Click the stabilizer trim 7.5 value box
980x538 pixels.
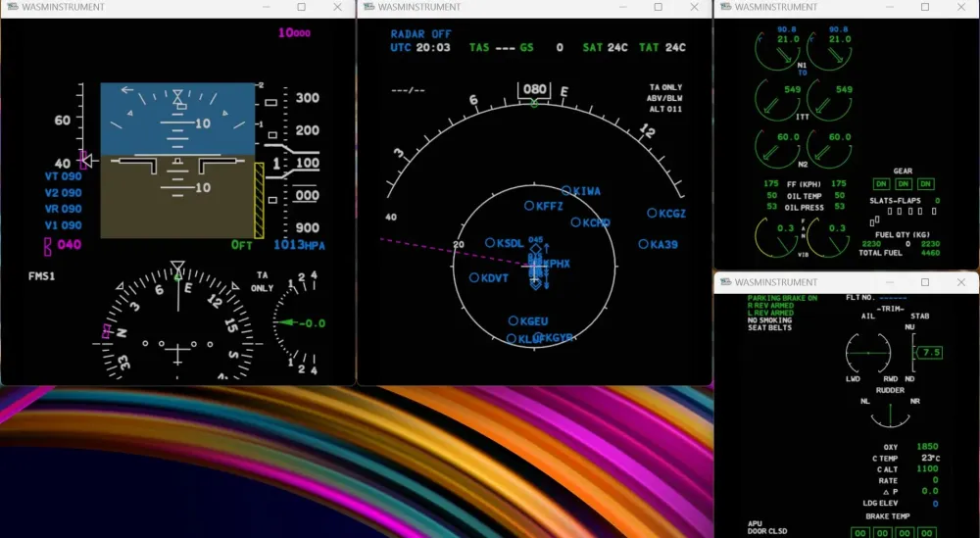(930, 353)
